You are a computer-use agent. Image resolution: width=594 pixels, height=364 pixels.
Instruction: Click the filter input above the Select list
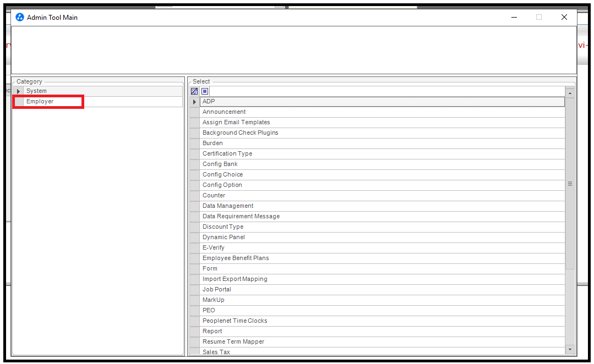click(387, 91)
